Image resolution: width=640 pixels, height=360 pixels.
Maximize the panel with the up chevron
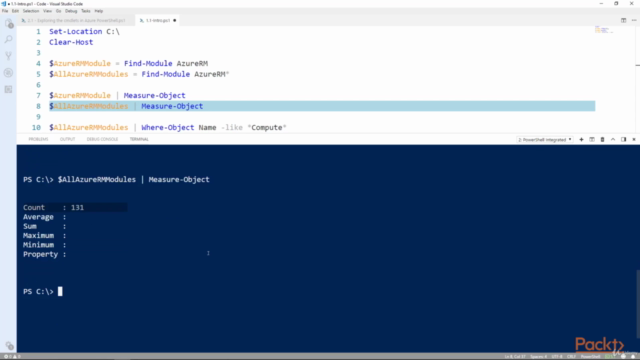pyautogui.click(x=613, y=140)
